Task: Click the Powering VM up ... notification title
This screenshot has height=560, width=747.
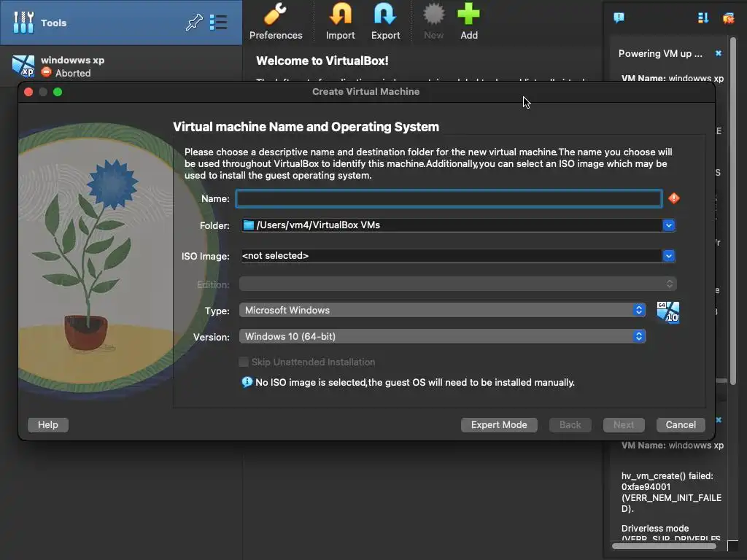Action: [660, 53]
